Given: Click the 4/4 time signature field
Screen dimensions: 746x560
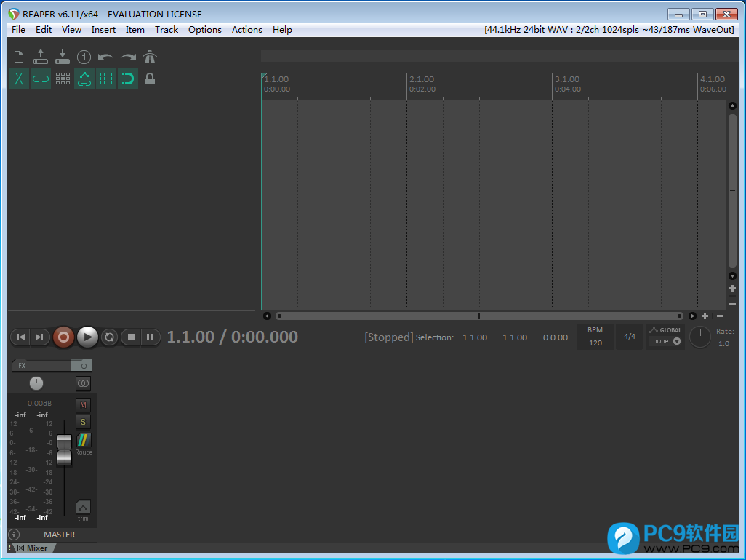Looking at the screenshot, I should coord(630,337).
